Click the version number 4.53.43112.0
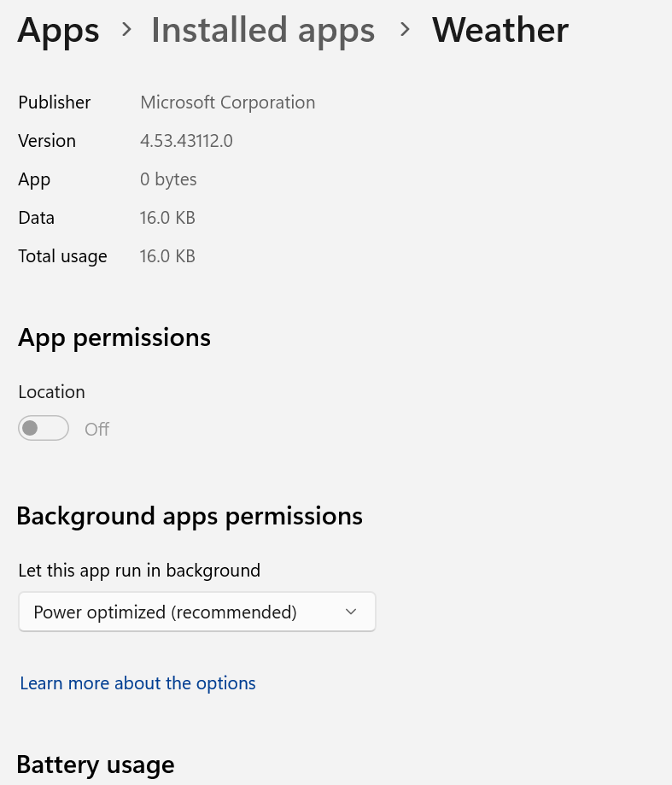The image size is (672, 785). tap(186, 141)
